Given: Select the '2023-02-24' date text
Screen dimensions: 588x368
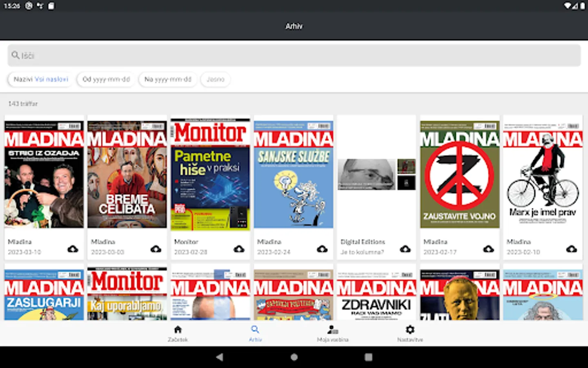Looking at the screenshot, I should click(x=274, y=252).
